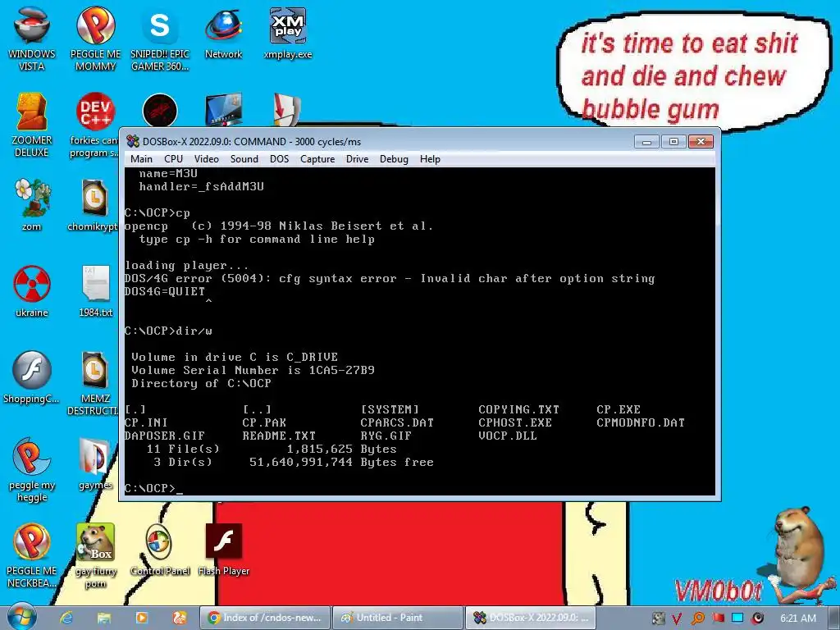Open the WINDOWS VISTA desktop icon
The image size is (840, 630).
(x=32, y=39)
